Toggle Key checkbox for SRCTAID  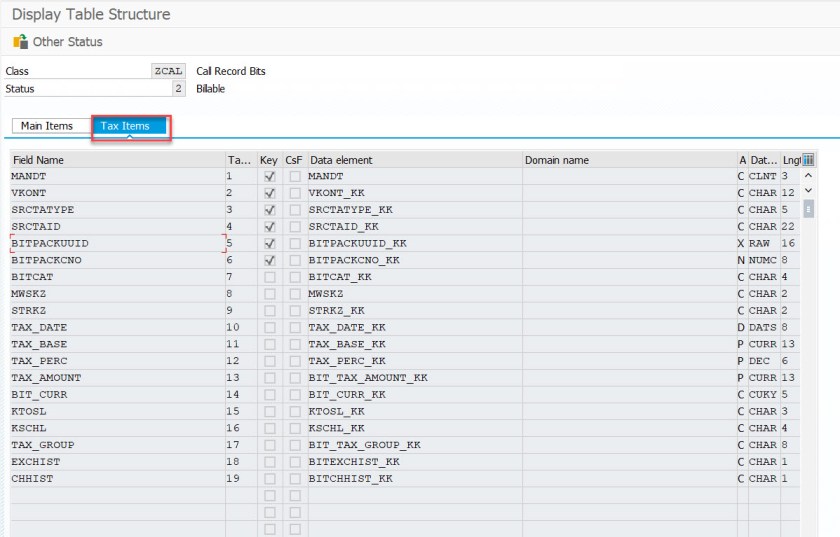(x=269, y=227)
